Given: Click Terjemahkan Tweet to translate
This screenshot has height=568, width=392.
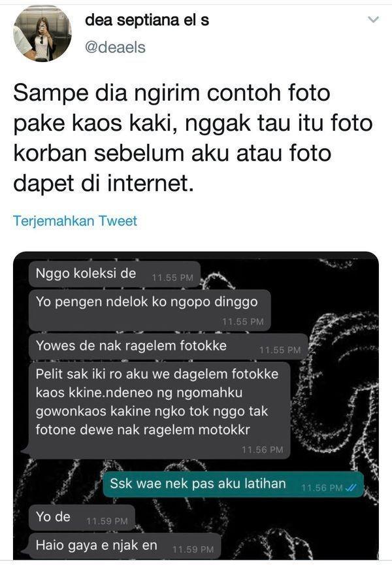Looking at the screenshot, I should pyautogui.click(x=75, y=221).
